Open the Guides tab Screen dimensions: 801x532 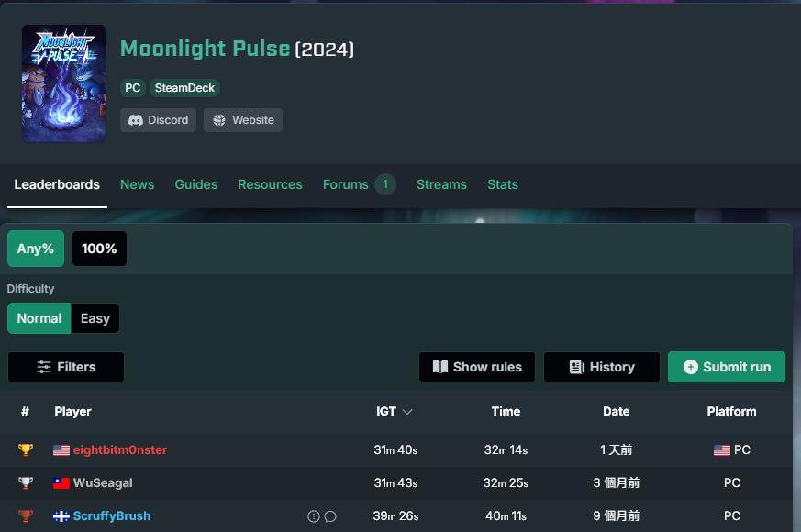(196, 184)
